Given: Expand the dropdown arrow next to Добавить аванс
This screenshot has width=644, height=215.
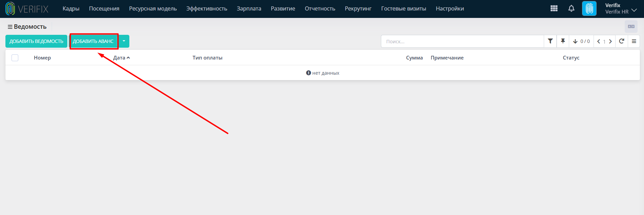Looking at the screenshot, I should [x=124, y=41].
